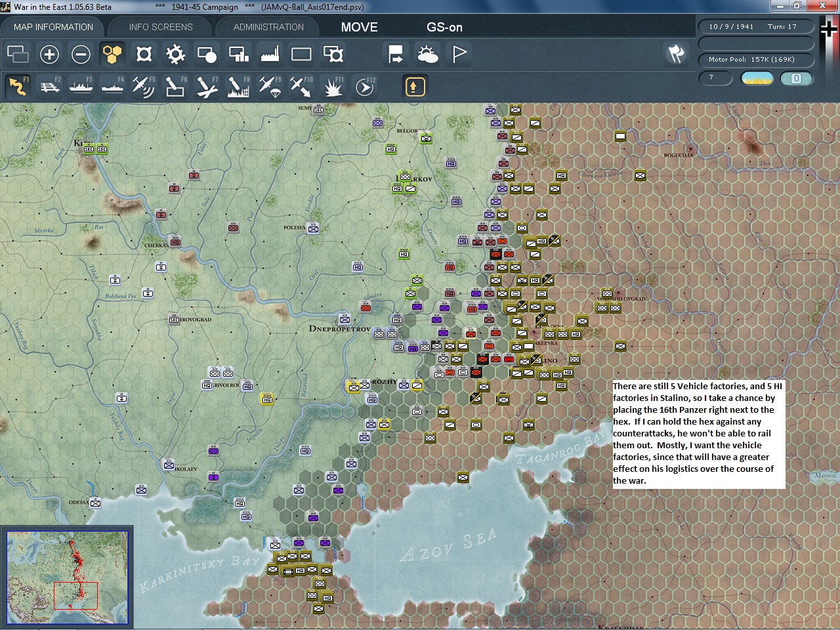
Task: Click the BOGUCHAR town label
Action: point(679,156)
